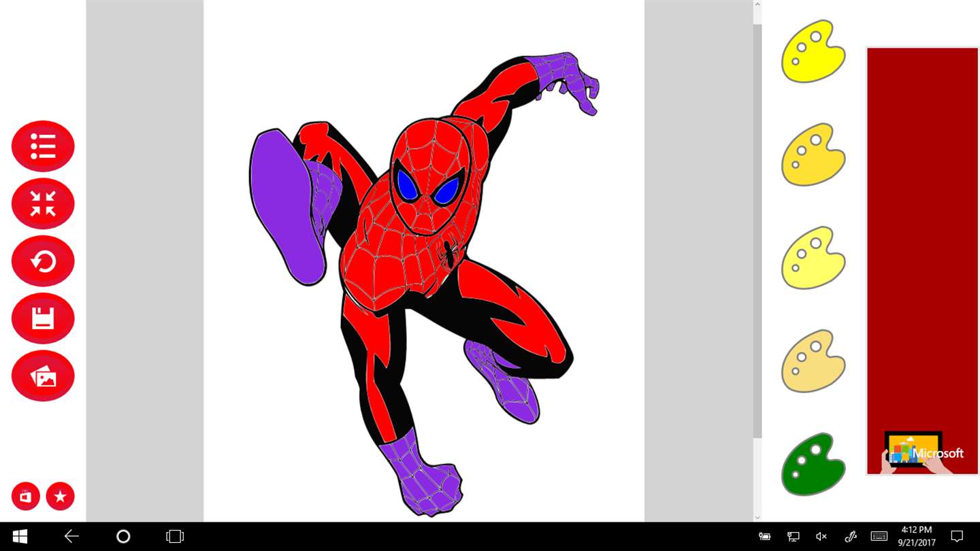Pick the beige tan palette
The height and width of the screenshot is (551, 980).
[x=813, y=361]
